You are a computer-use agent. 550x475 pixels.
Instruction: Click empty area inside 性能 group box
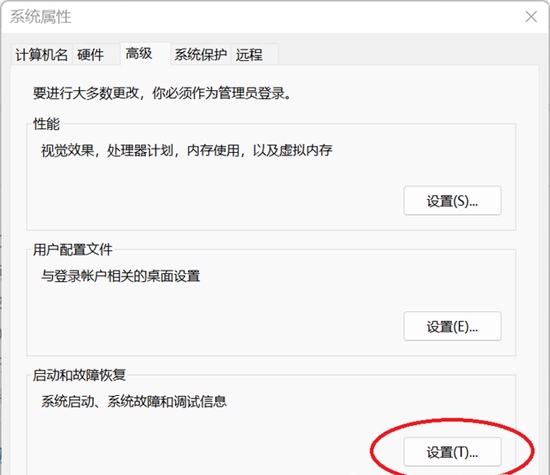coord(210,196)
